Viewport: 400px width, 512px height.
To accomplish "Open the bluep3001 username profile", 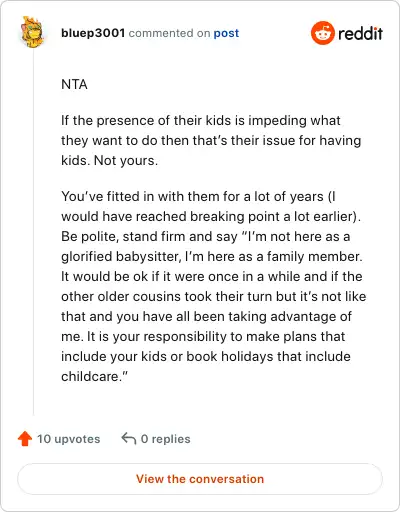I will click(x=93, y=33).
